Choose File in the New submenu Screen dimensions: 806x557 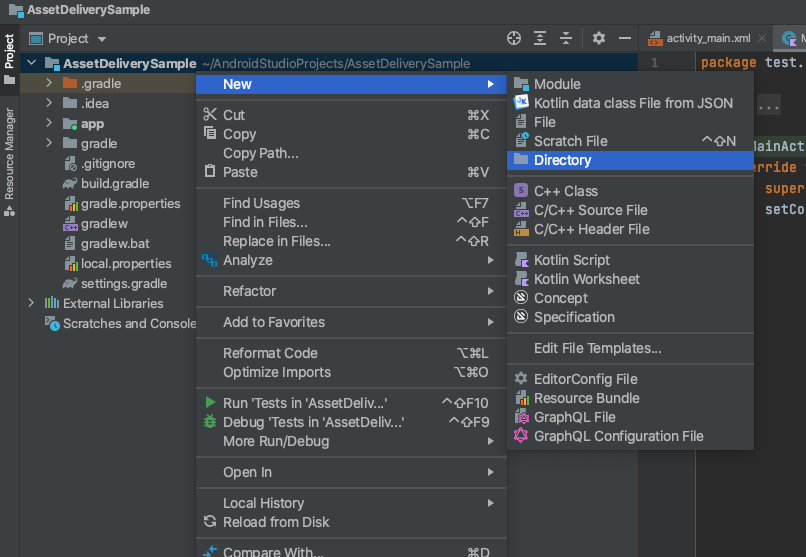[630, 122]
